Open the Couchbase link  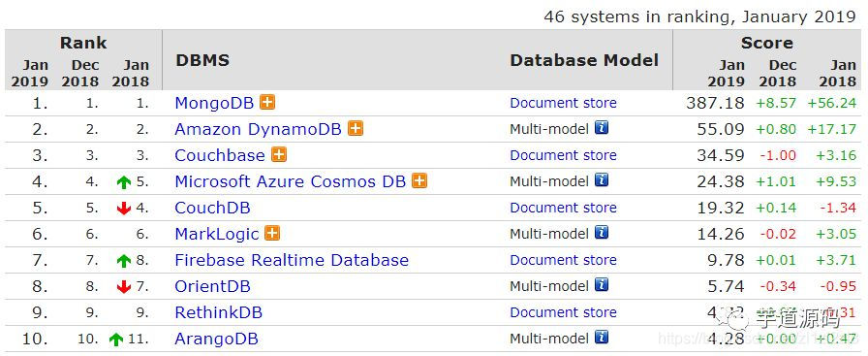[220, 155]
